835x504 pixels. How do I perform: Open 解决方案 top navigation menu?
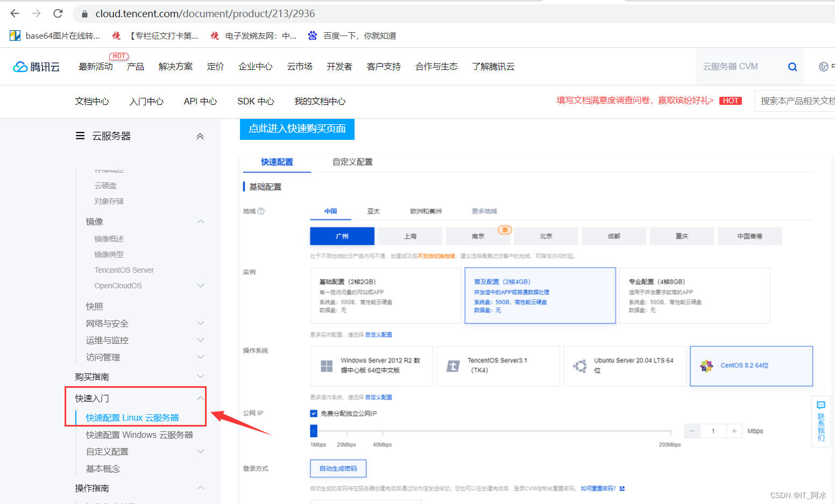coord(175,67)
